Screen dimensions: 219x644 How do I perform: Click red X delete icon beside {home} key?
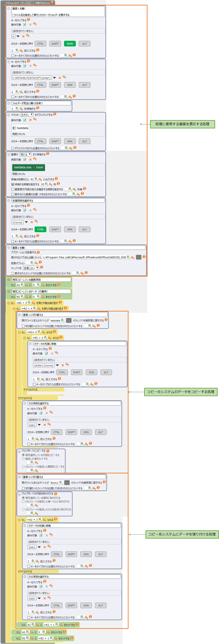point(32,222)
